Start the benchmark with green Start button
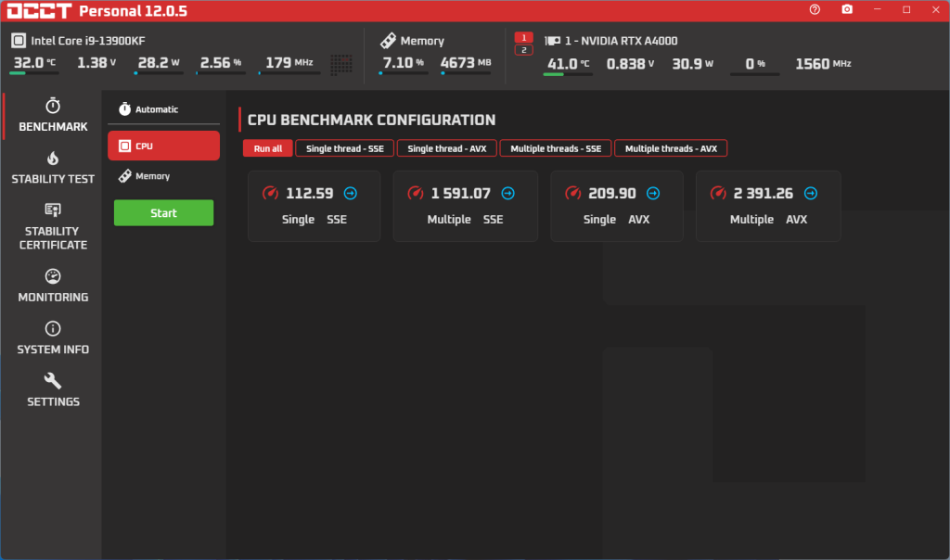Image resolution: width=950 pixels, height=560 pixels. point(163,212)
